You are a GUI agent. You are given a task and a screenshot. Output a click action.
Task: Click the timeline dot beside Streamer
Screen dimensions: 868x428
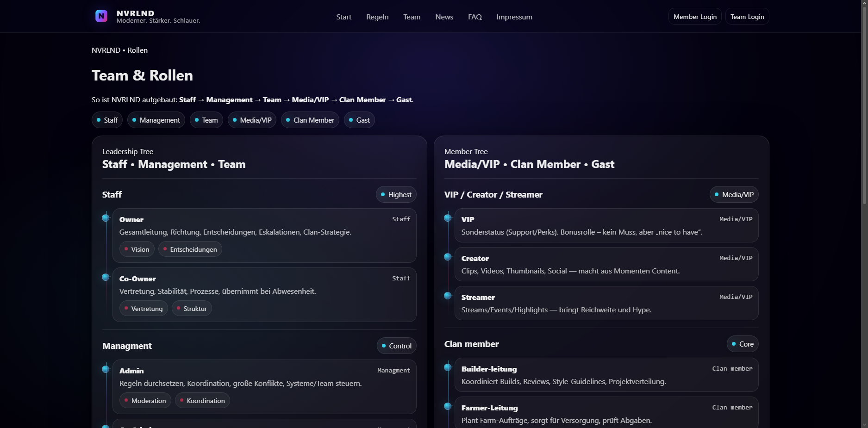pyautogui.click(x=448, y=296)
